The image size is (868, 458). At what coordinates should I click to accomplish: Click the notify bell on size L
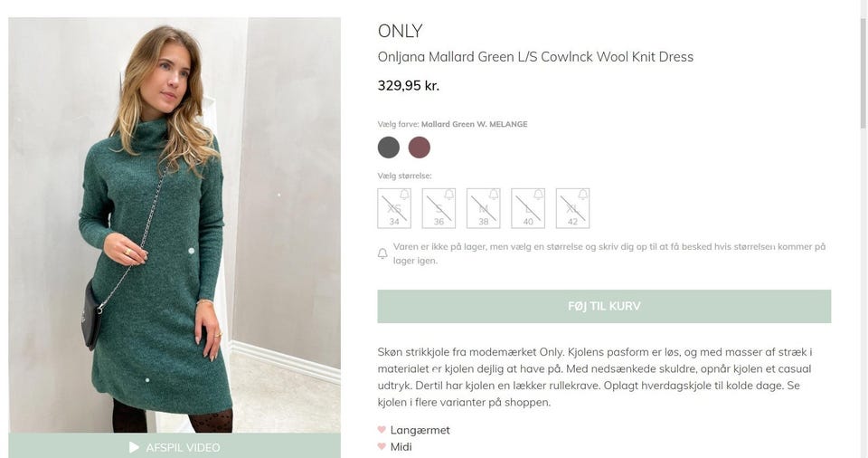click(539, 195)
